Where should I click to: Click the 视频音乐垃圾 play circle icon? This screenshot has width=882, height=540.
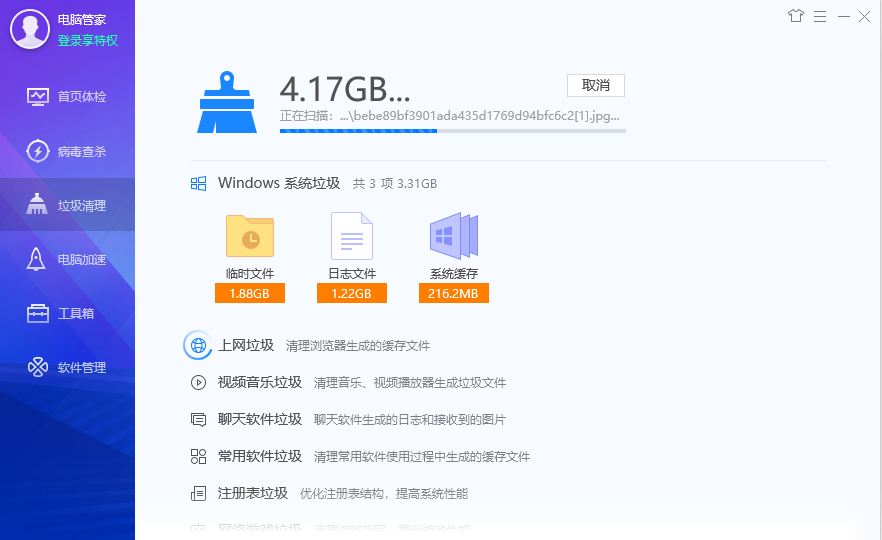199,382
